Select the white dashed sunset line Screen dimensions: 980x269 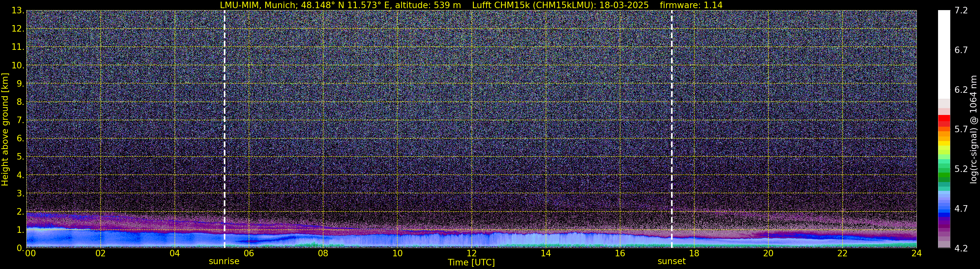pyautogui.click(x=672, y=129)
